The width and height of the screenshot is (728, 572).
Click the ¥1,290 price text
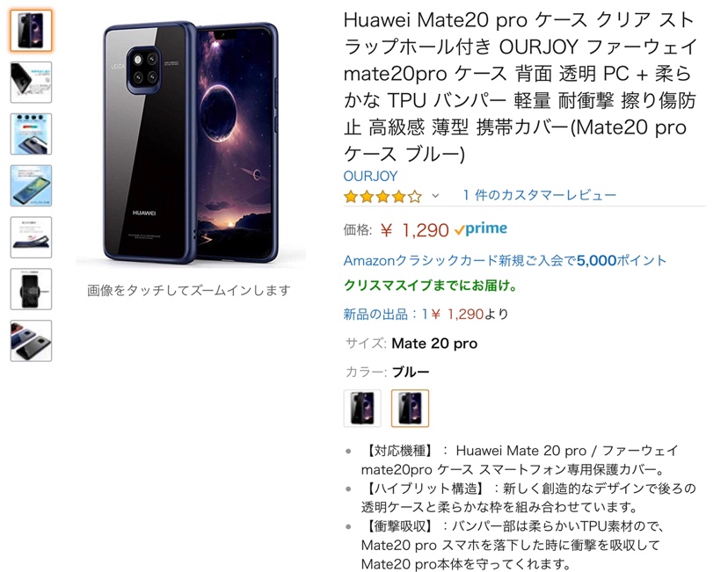[x=414, y=230]
